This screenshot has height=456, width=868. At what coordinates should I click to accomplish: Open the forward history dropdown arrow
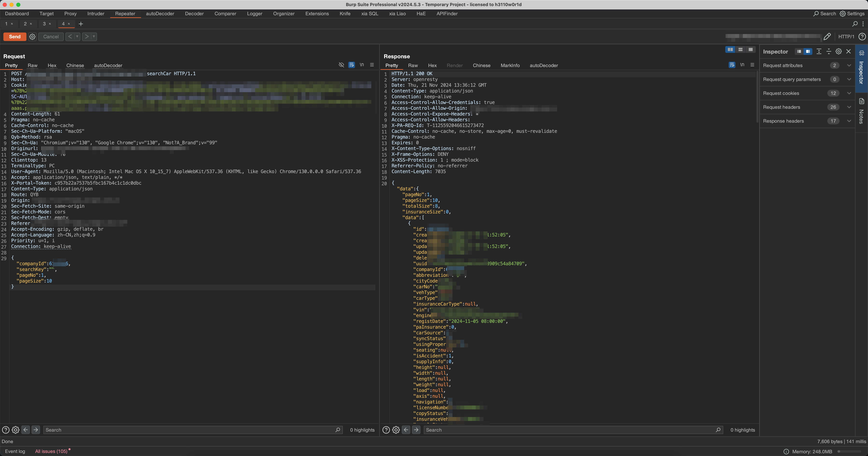[94, 36]
